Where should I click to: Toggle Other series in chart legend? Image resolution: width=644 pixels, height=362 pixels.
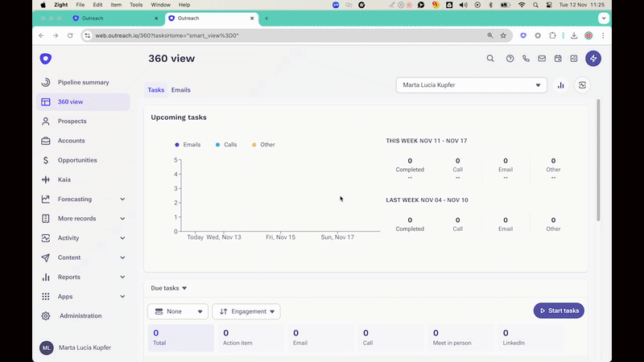click(262, 145)
